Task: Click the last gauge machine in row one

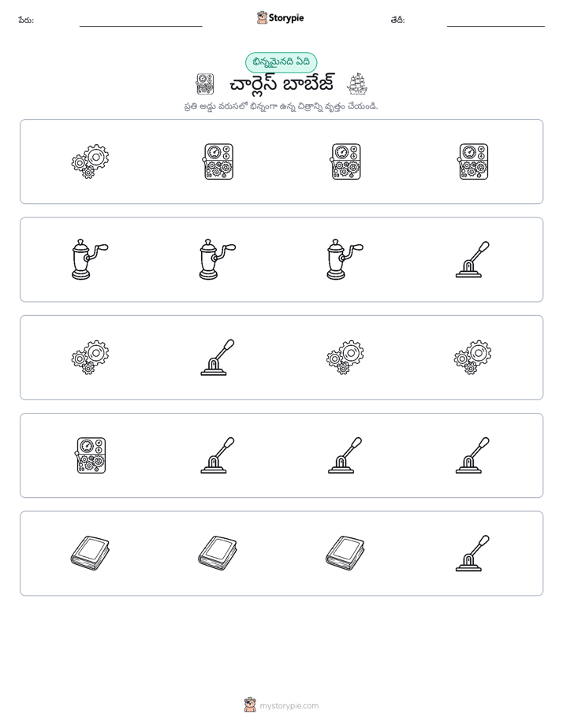Action: [473, 162]
